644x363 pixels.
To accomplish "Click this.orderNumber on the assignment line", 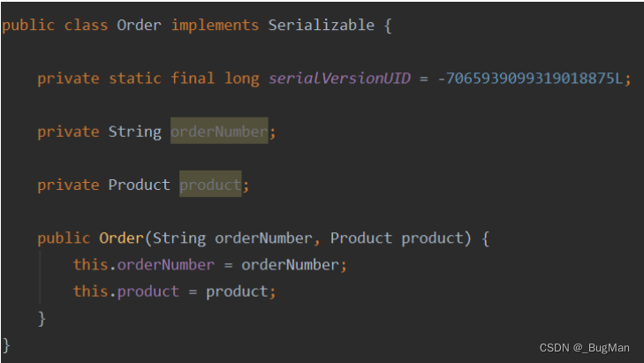I will click(x=143, y=265).
